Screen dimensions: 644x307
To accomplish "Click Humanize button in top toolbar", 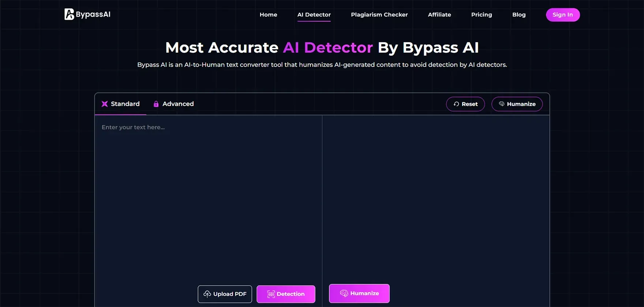I will [517, 104].
